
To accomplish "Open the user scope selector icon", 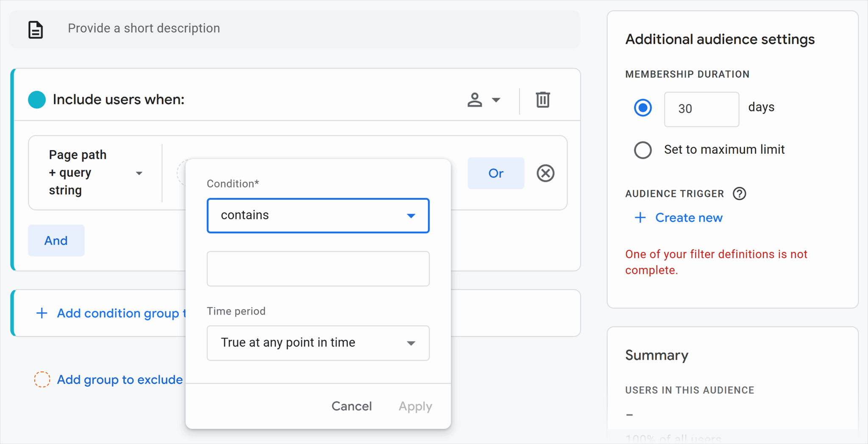I will [x=475, y=100].
